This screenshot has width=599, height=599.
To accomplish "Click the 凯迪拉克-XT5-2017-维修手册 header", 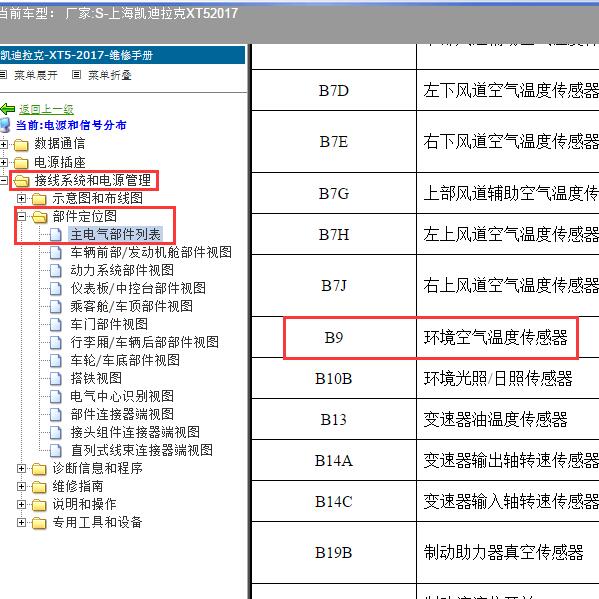I will tap(122, 55).
